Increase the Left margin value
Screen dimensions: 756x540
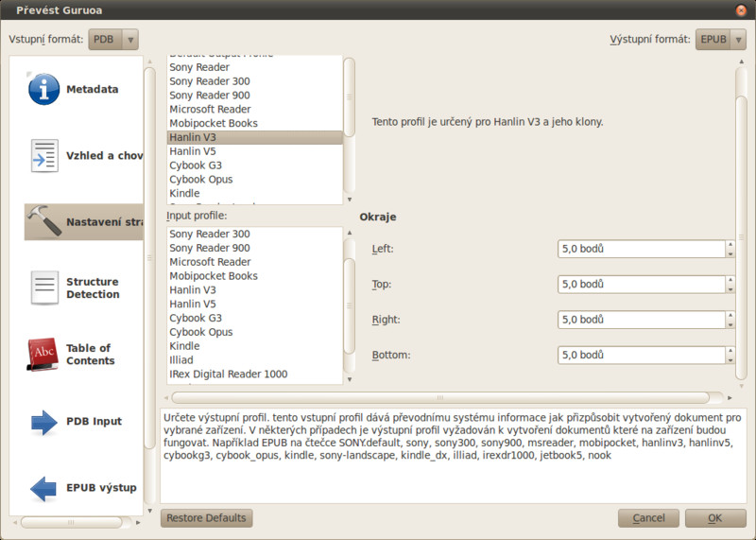tap(730, 245)
